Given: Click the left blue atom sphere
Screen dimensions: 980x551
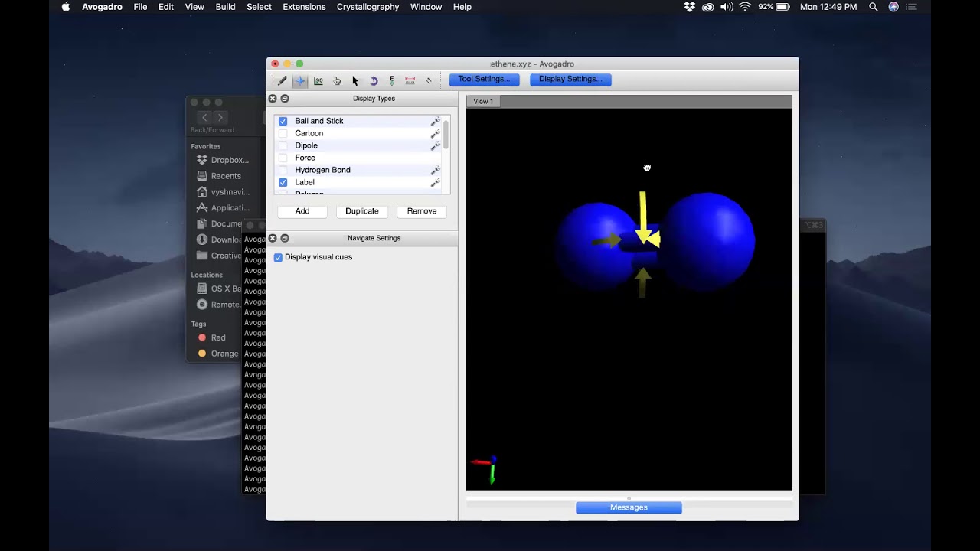Looking at the screenshot, I should [x=596, y=245].
